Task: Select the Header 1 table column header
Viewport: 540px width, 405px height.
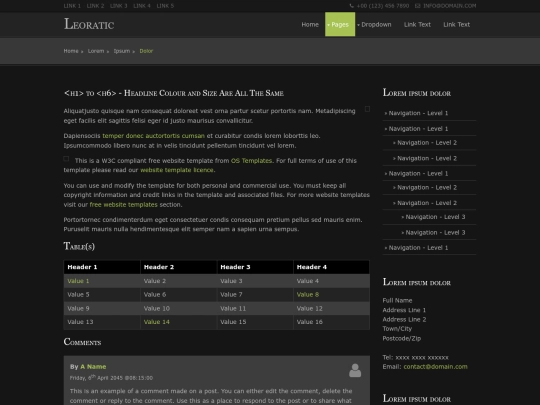Action: (x=102, y=267)
